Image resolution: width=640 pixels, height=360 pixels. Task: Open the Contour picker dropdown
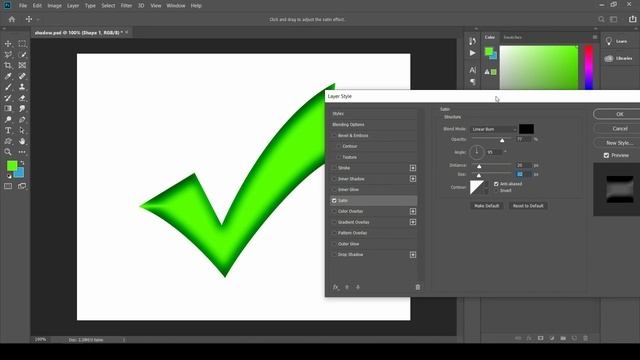tap(486, 187)
